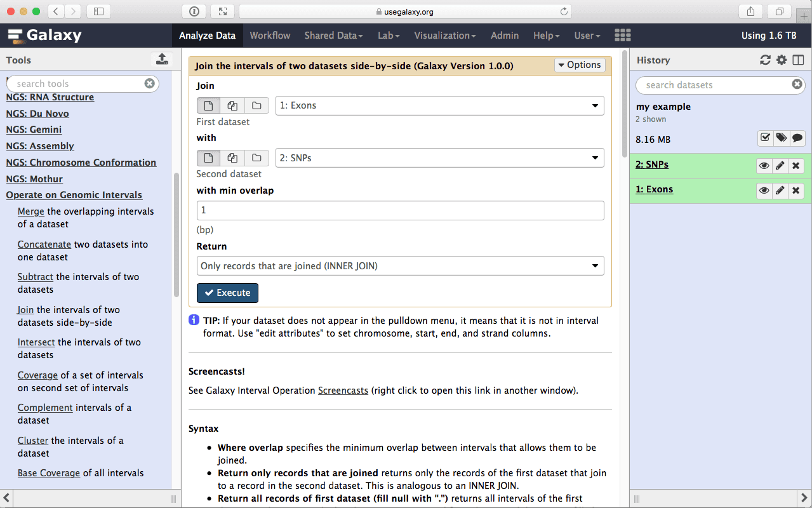Screen dimensions: 812x508
Task: Refresh the history with the reload icon
Action: pyautogui.click(x=765, y=60)
